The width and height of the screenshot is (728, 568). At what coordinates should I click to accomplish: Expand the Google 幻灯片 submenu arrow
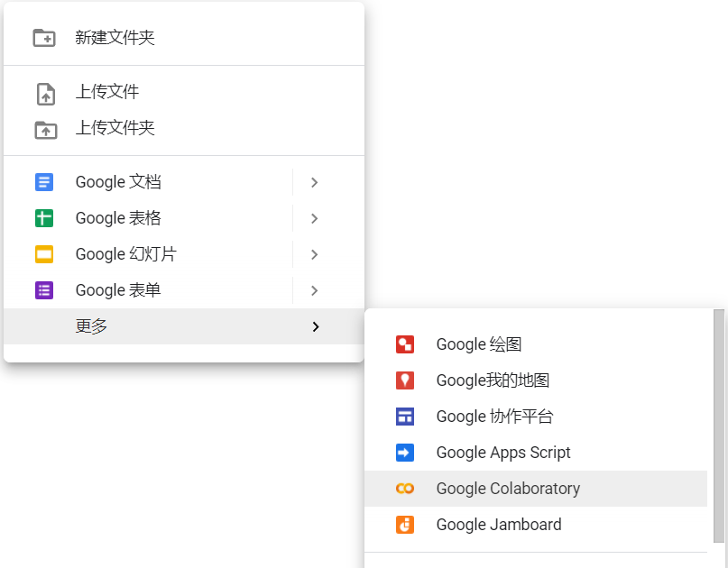click(x=315, y=254)
